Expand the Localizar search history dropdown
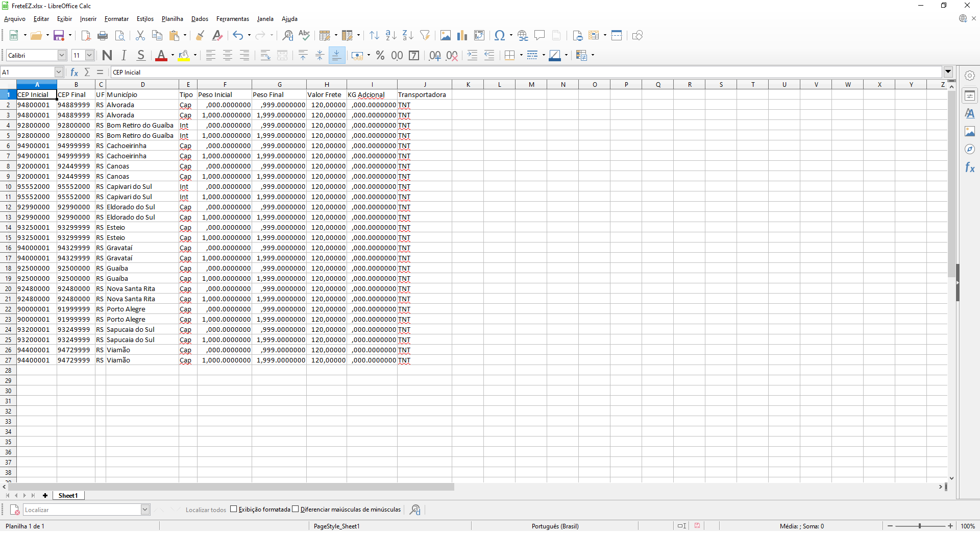The width and height of the screenshot is (980, 533). [145, 510]
